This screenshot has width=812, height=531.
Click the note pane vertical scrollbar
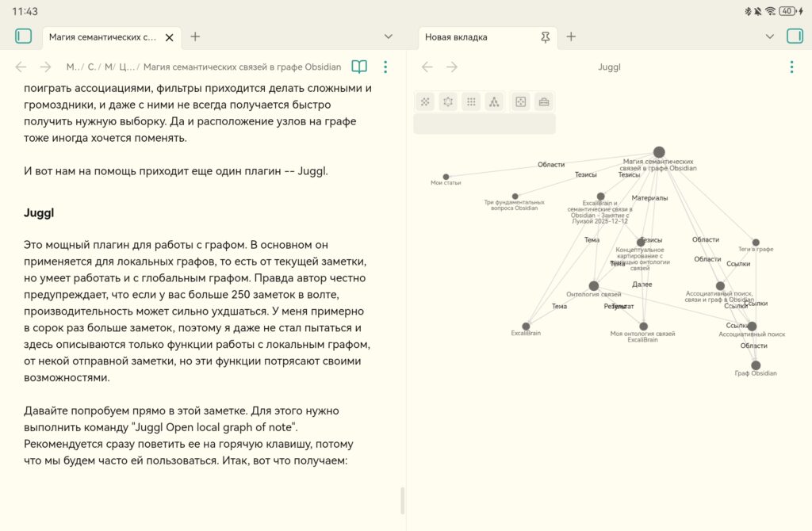tap(402, 501)
